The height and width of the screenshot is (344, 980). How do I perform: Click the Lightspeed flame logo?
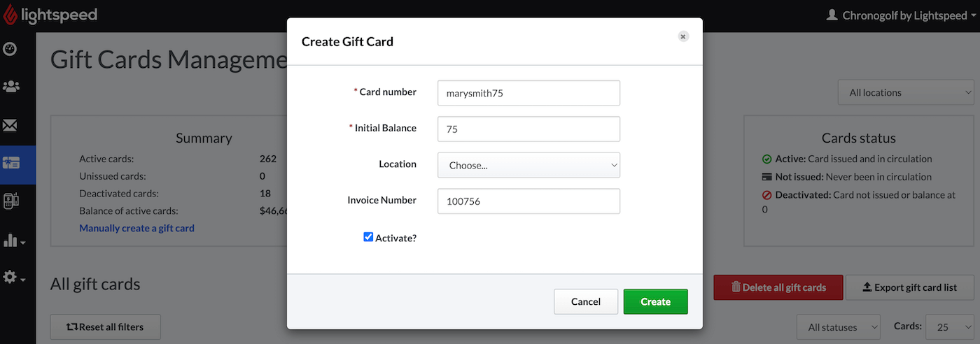pos(10,15)
